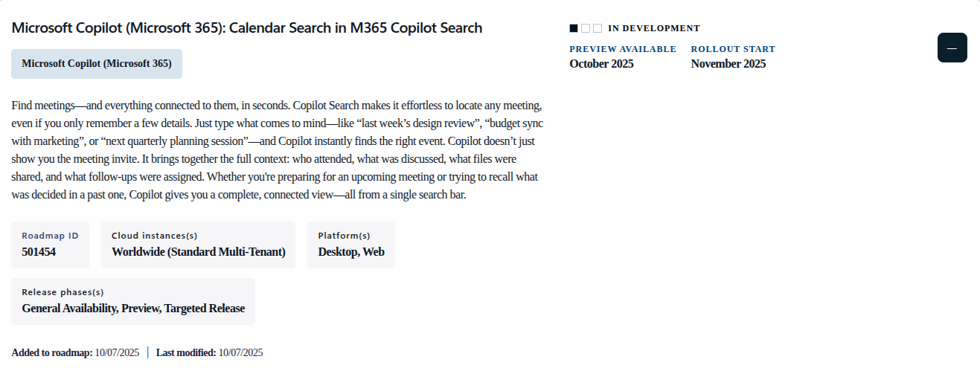Click the Cloud instances(s) label
980x368 pixels.
tap(154, 236)
